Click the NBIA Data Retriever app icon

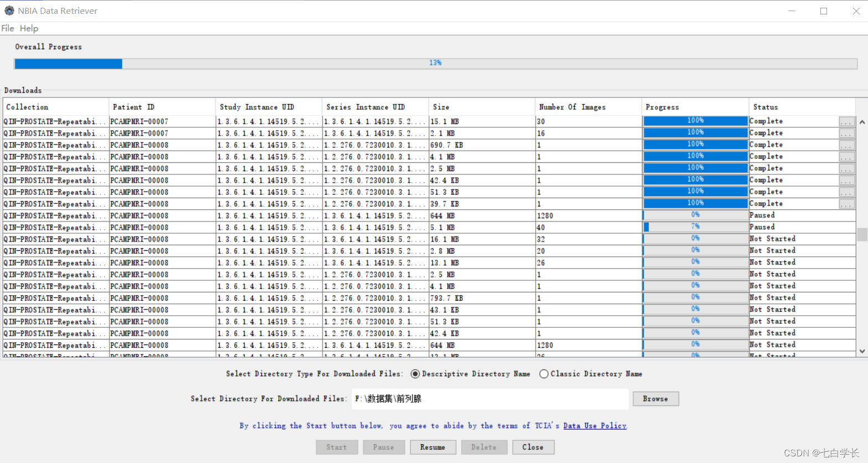[9, 11]
